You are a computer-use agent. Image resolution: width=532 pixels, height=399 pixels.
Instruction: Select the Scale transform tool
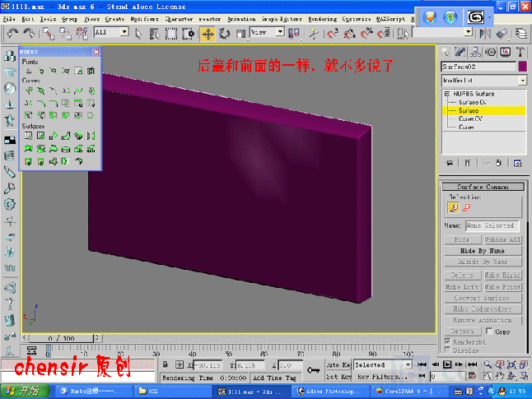pos(240,34)
